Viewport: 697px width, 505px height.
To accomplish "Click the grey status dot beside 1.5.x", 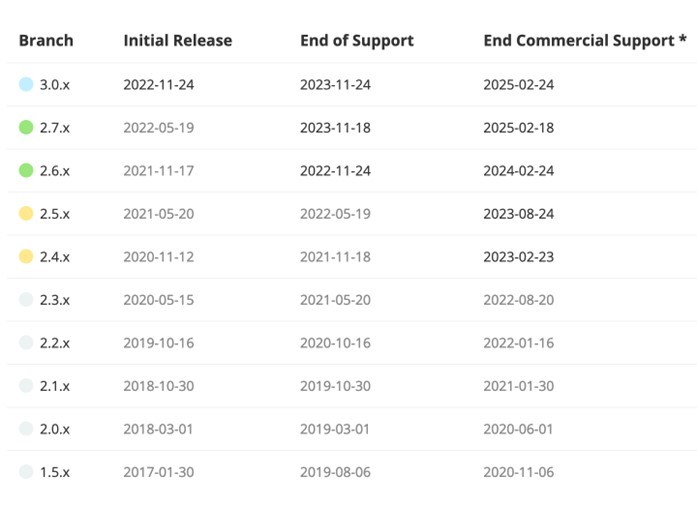I will click(x=26, y=471).
